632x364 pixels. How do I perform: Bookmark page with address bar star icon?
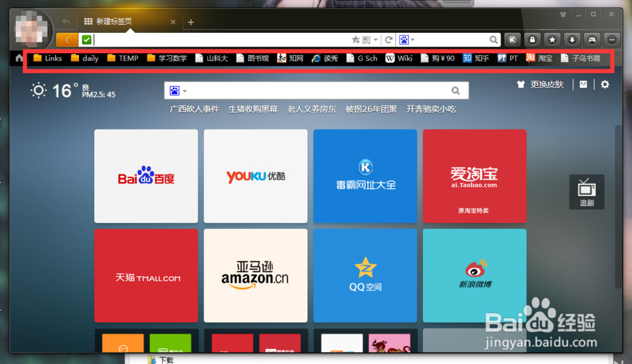coord(355,40)
